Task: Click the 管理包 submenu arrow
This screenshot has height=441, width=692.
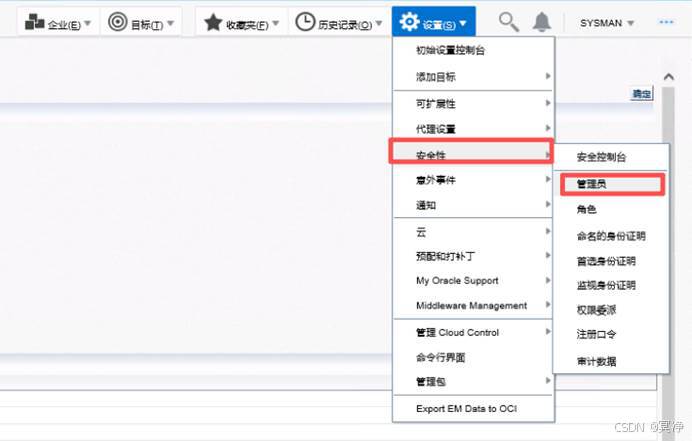Action: pos(548,380)
